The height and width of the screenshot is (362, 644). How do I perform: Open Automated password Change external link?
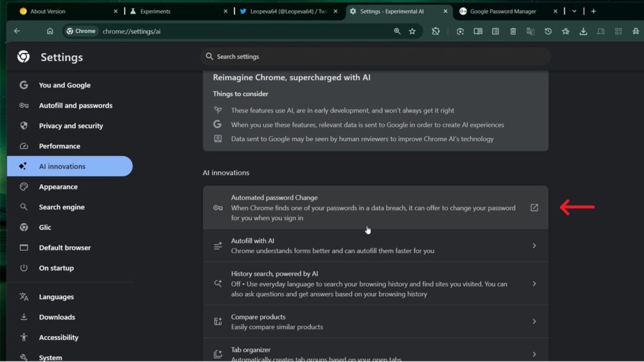[x=534, y=207]
